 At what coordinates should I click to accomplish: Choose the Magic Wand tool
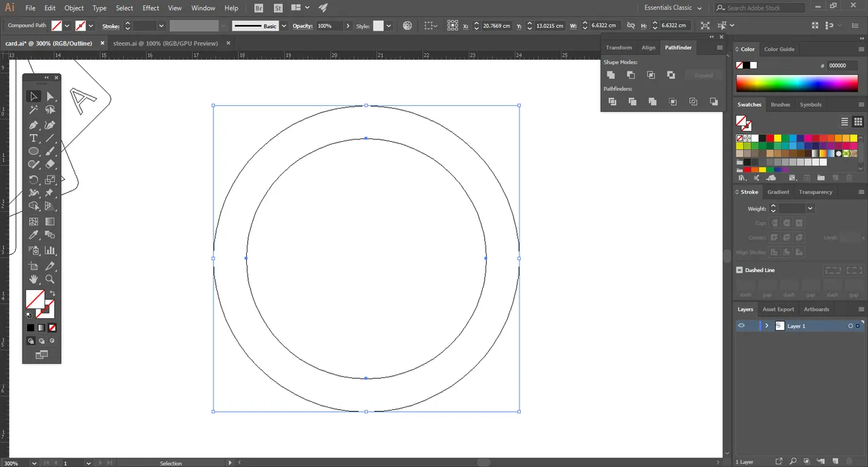tap(33, 110)
